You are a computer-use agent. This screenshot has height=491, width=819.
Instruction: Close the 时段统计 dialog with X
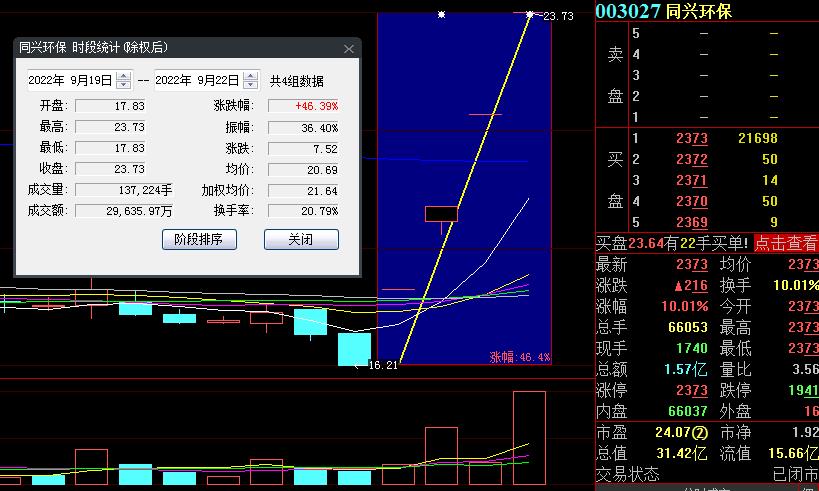pos(348,49)
